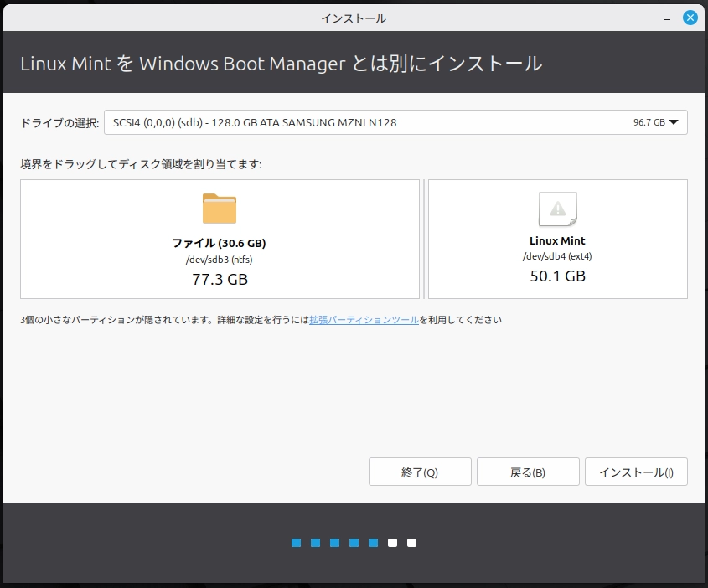Select the 77.3 GB size in ntfs partition
Screen dimensions: 708x588
click(220, 279)
